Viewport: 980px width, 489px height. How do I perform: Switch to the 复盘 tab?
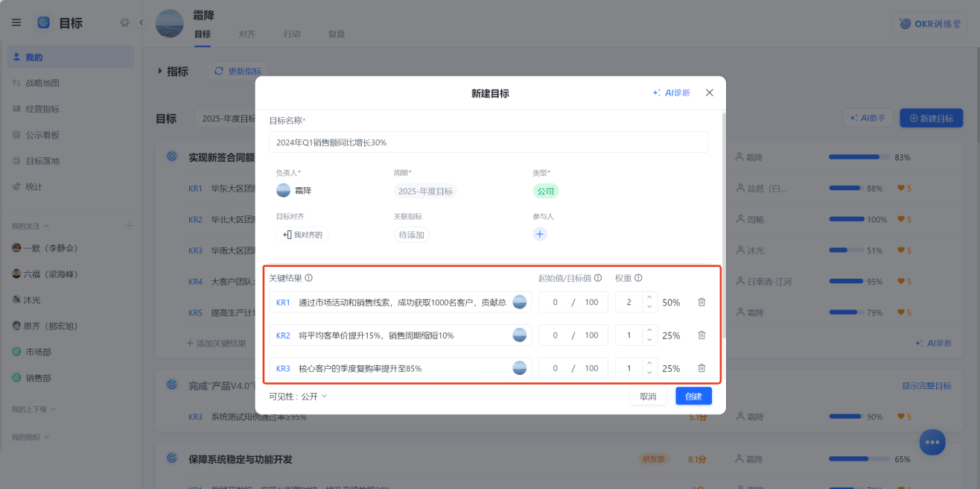click(337, 34)
